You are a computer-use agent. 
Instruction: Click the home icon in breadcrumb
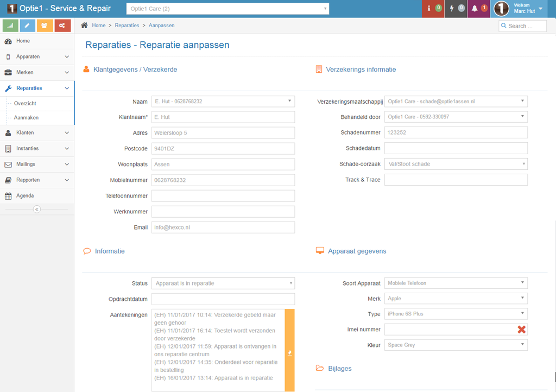[84, 25]
